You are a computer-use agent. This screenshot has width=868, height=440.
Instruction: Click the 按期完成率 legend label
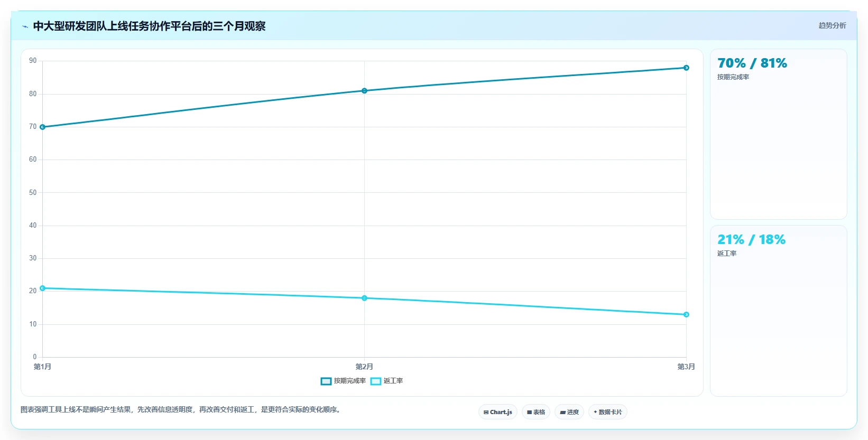tap(350, 381)
